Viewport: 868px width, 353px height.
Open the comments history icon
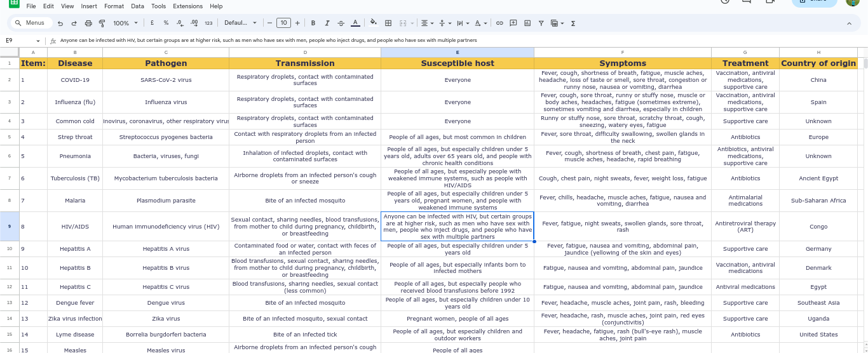pos(747,1)
